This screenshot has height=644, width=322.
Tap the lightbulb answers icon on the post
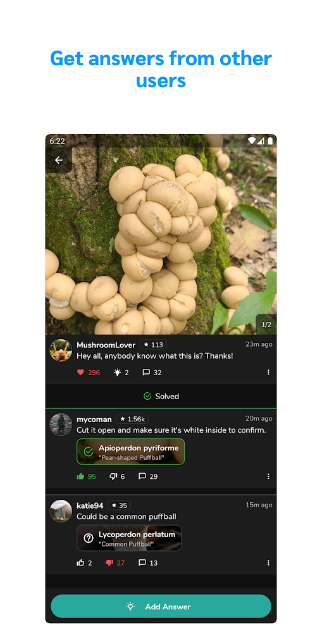[x=117, y=373]
